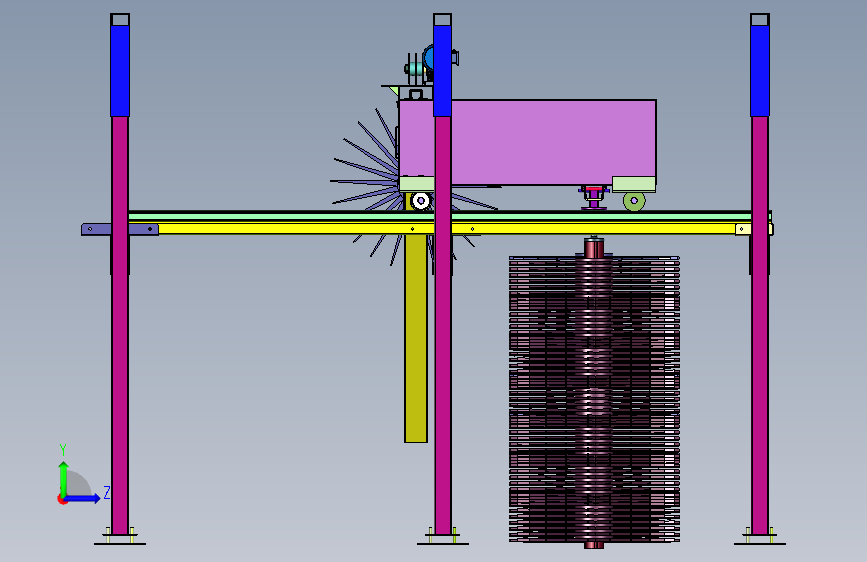Screen dimensions: 867x562
Task: Select the light green block at housing's right bottom
Action: (634, 184)
